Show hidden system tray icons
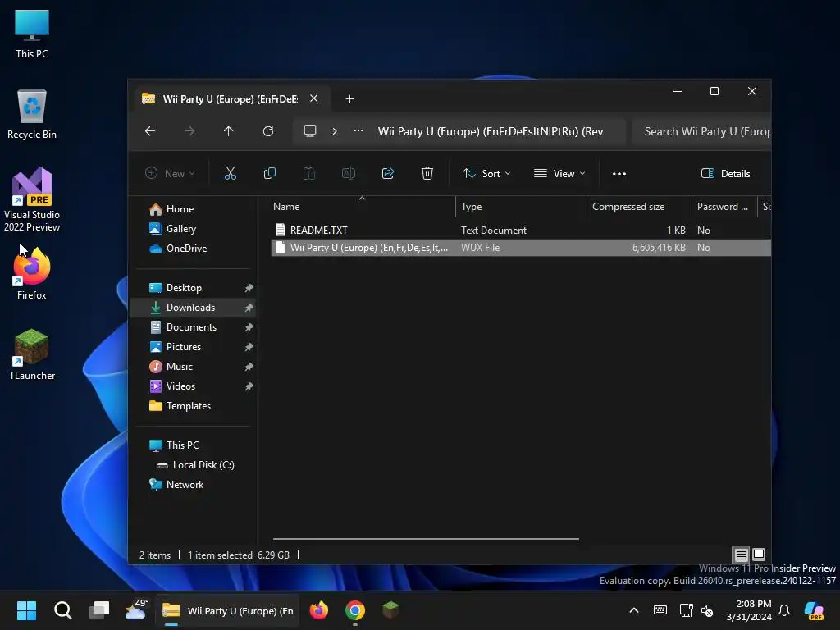This screenshot has width=840, height=630. [634, 610]
